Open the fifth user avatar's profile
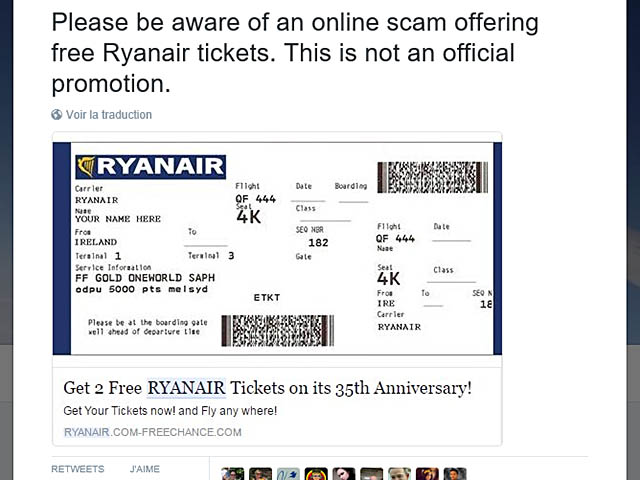The image size is (640, 480). 344,474
